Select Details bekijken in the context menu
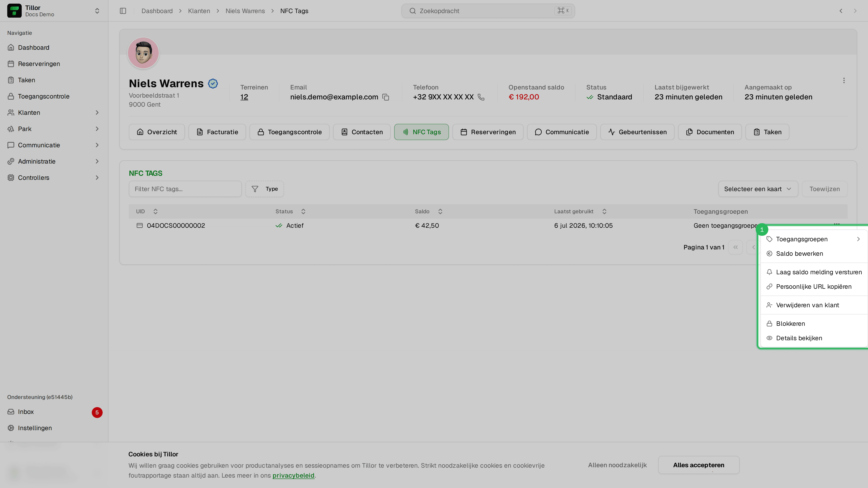The height and width of the screenshot is (488, 868). click(x=814, y=338)
